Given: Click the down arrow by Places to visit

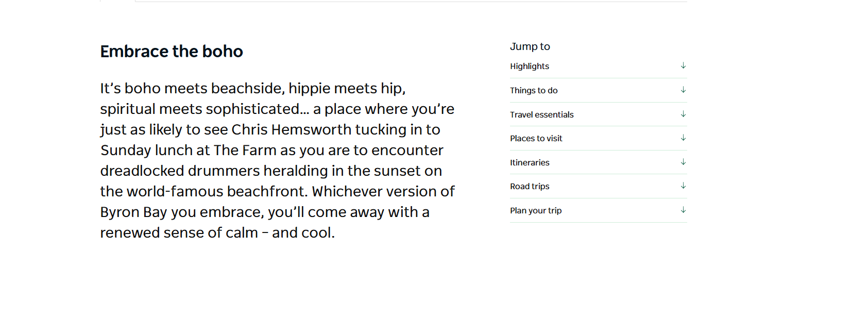Looking at the screenshot, I should (x=683, y=138).
